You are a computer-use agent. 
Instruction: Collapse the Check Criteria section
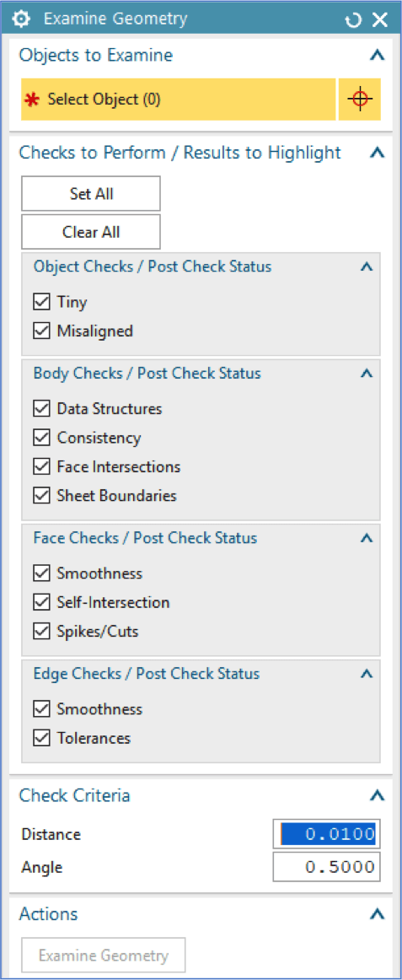point(377,795)
